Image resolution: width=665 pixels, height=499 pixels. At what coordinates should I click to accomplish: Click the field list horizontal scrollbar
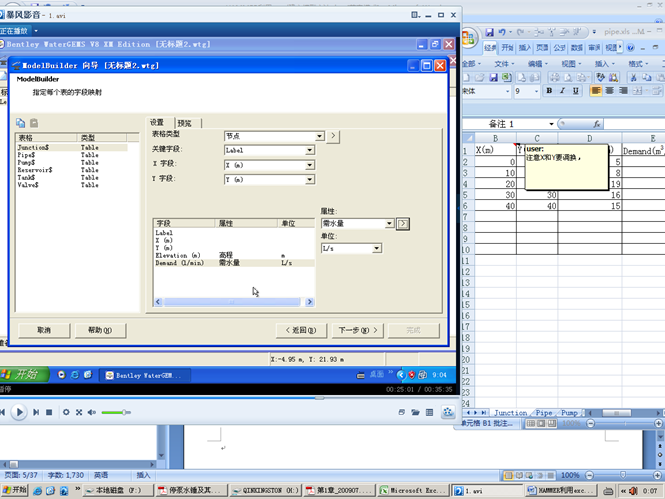[234, 302]
